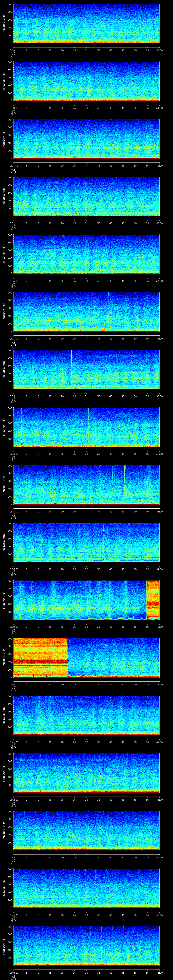Screen dimensions: 173x980
Task: Click the 0:42:00 start time label
Action: click(14, 800)
